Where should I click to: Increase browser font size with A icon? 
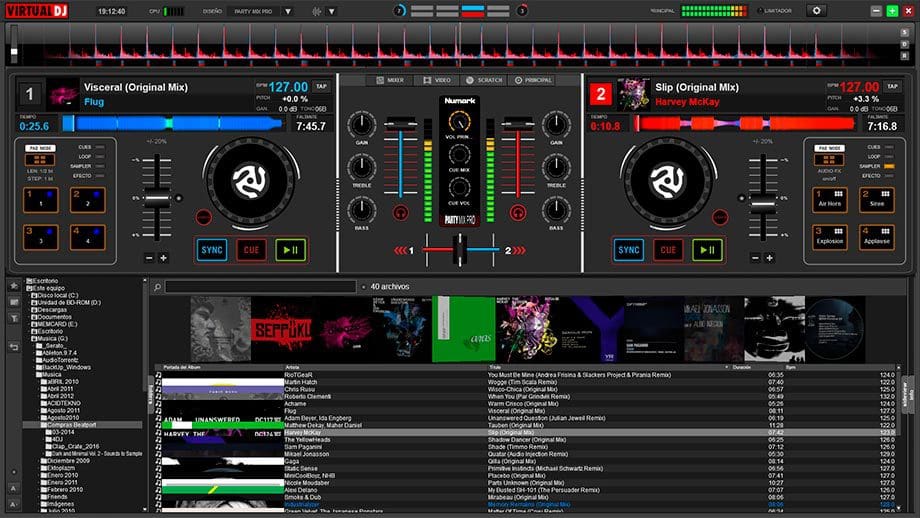pyautogui.click(x=13, y=488)
